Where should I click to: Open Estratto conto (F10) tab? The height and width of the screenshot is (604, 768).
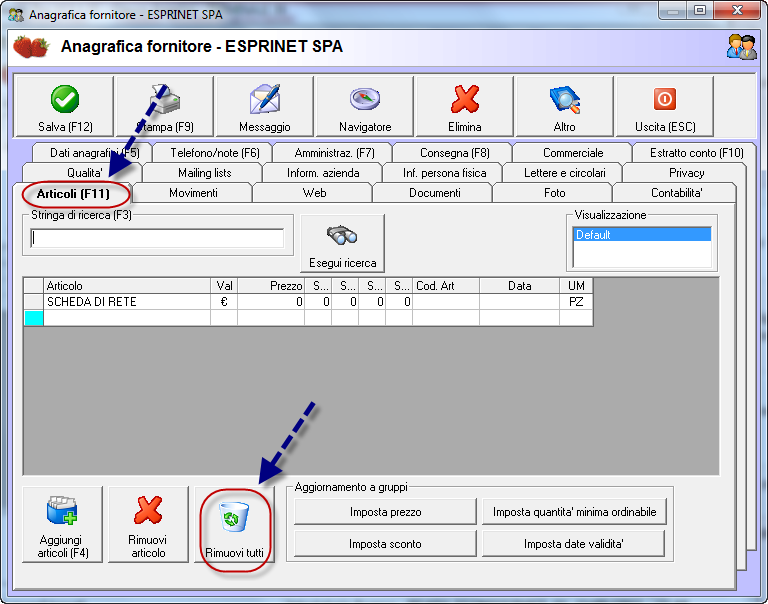[696, 153]
